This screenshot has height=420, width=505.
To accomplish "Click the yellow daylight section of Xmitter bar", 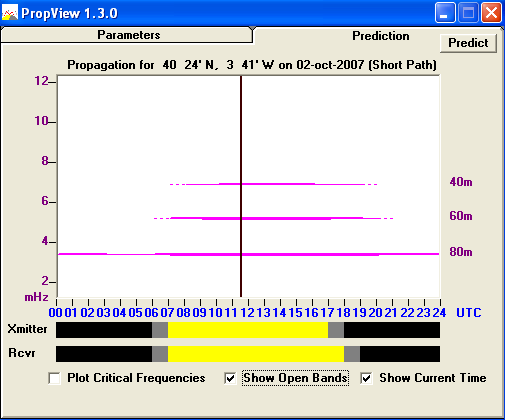I will [248, 330].
